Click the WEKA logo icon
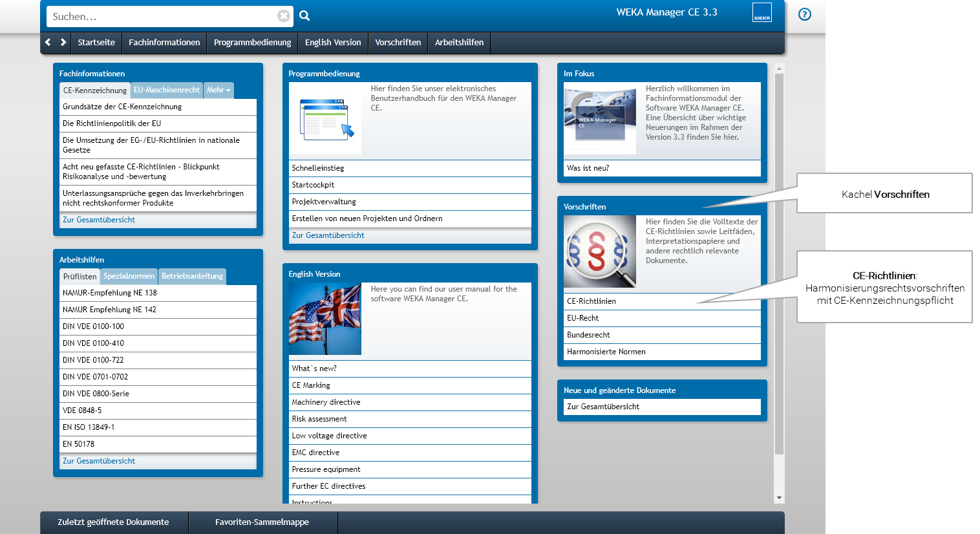Screen dimensions: 980x534 [x=762, y=12]
